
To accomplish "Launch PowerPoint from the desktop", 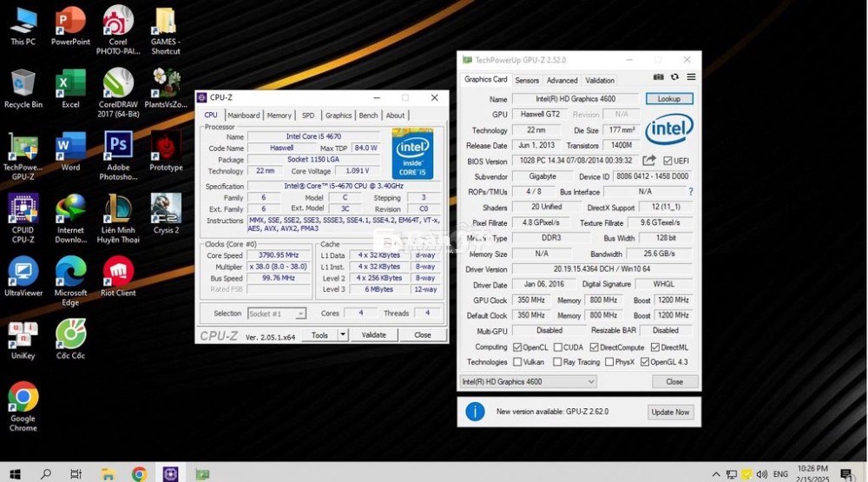I will (70, 26).
